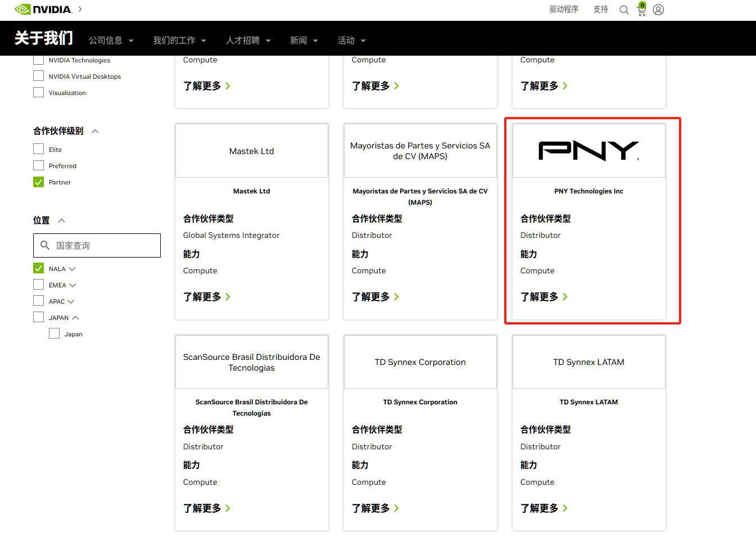
Task: Open the TD Synnex LATAM card header
Action: (x=589, y=362)
